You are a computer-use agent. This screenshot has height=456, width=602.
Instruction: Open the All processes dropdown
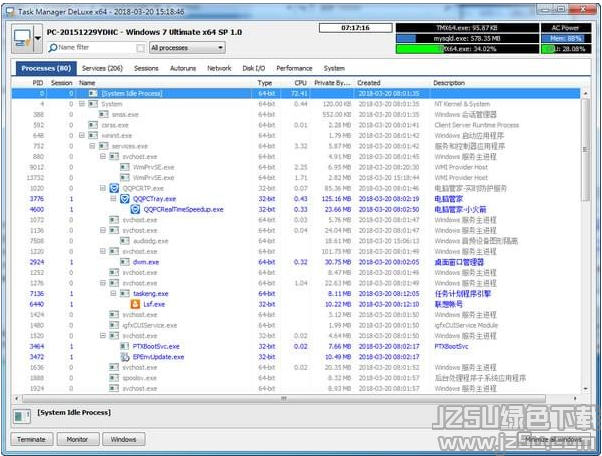187,48
